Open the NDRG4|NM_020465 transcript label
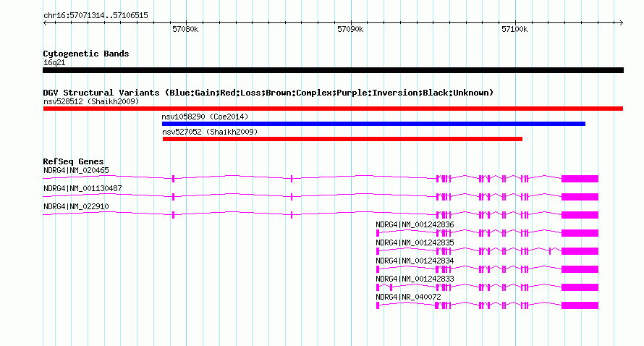This screenshot has width=644, height=346. pyautogui.click(x=77, y=170)
